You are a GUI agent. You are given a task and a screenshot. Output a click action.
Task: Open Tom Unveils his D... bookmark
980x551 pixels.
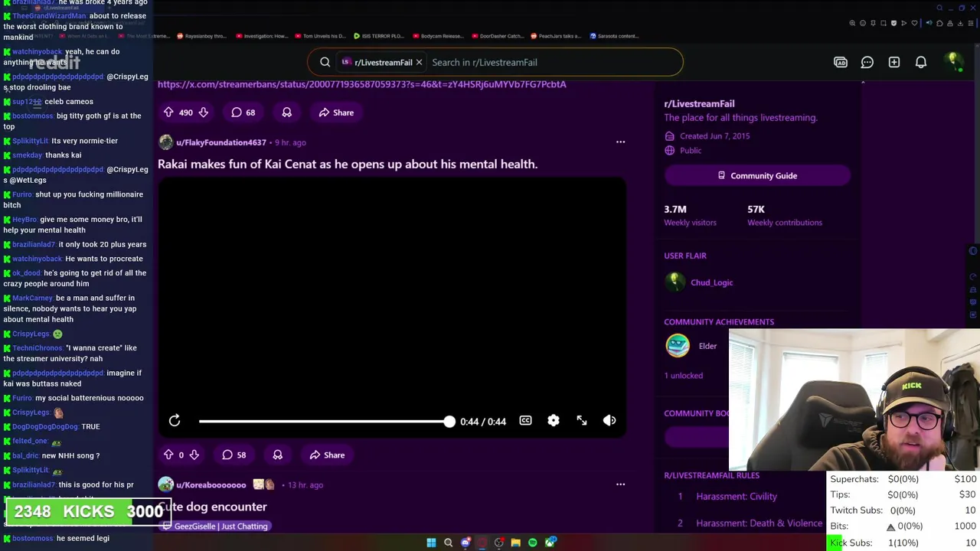(320, 36)
